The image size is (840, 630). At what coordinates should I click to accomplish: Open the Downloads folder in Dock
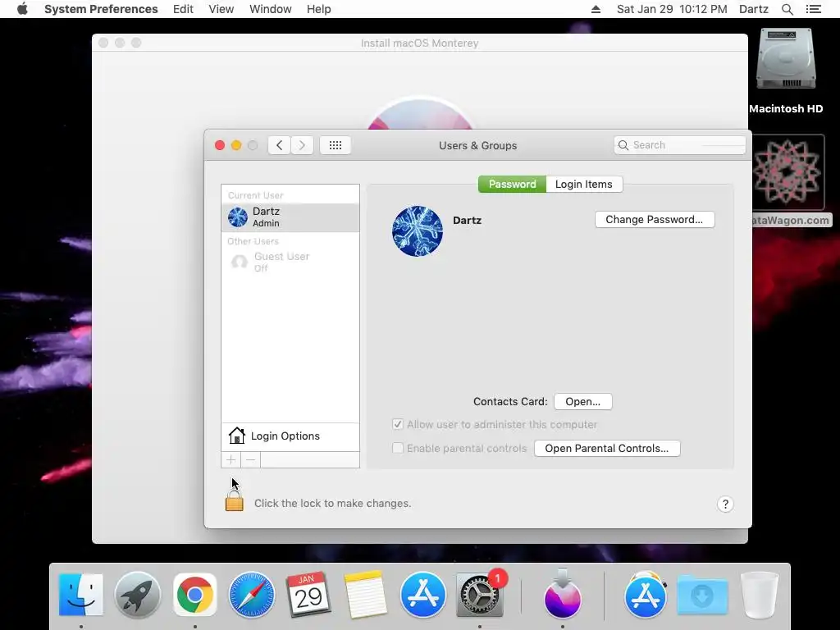702,595
